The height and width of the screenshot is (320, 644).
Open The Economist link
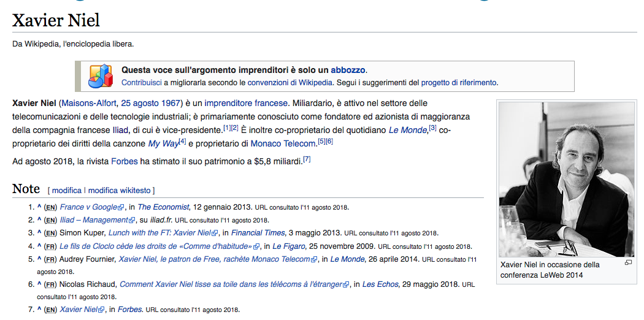164,207
